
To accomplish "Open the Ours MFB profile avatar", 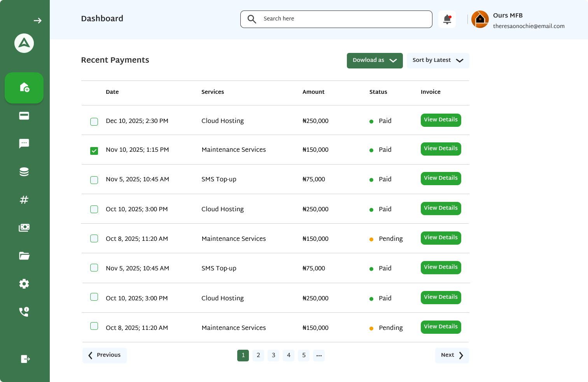I will click(480, 19).
